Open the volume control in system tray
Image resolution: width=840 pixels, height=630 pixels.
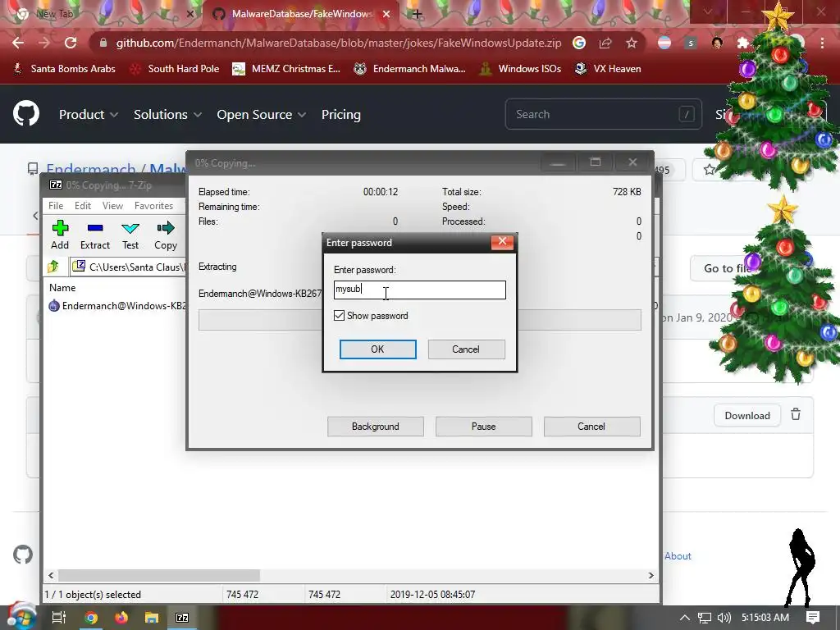(x=724, y=618)
